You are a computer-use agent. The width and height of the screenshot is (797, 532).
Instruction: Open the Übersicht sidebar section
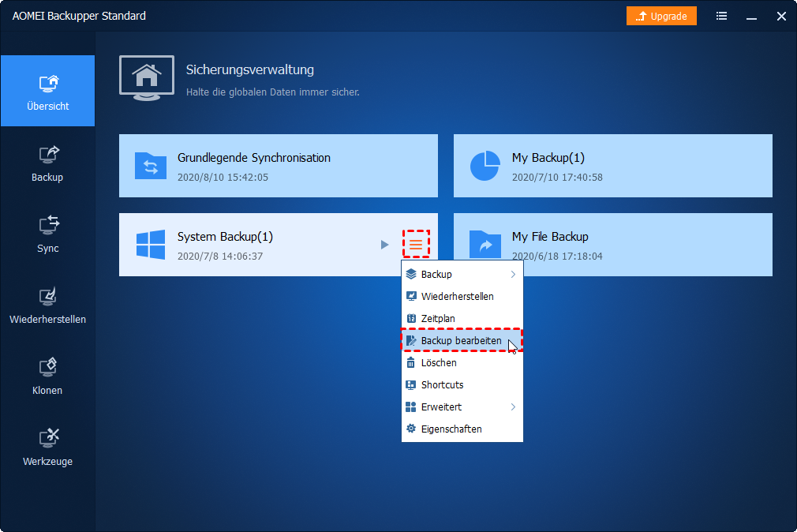click(48, 91)
